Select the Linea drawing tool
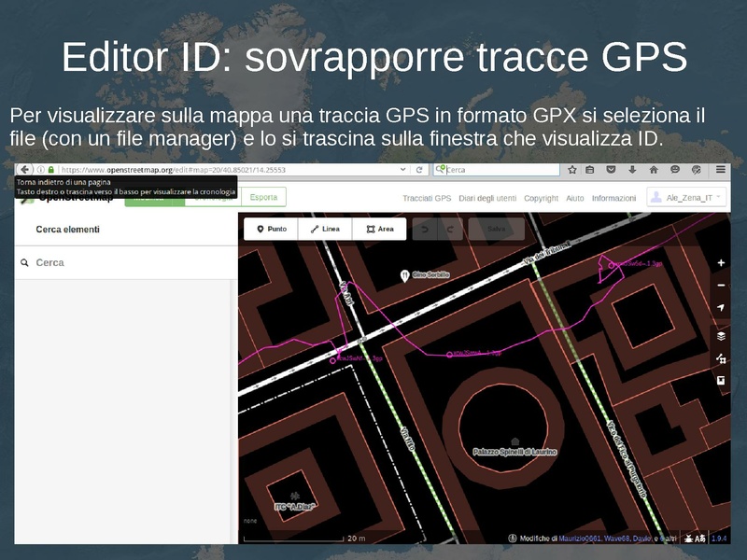This screenshot has width=747, height=560. click(x=325, y=229)
